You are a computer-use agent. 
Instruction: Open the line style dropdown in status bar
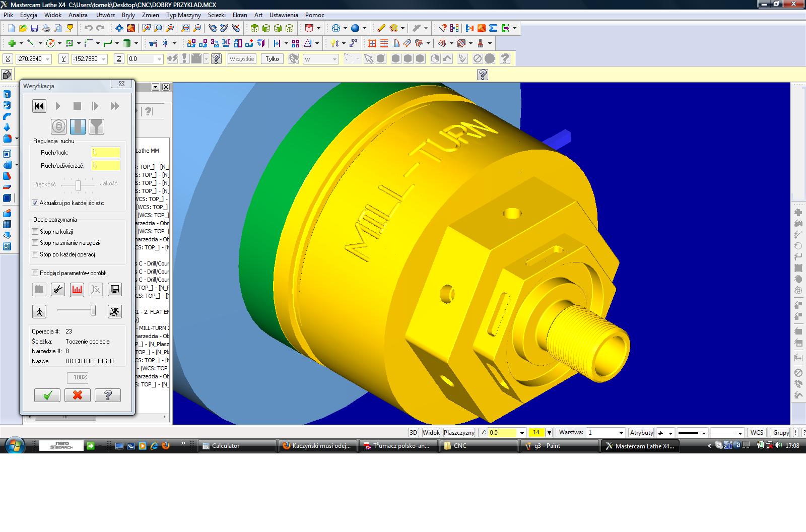point(704,433)
